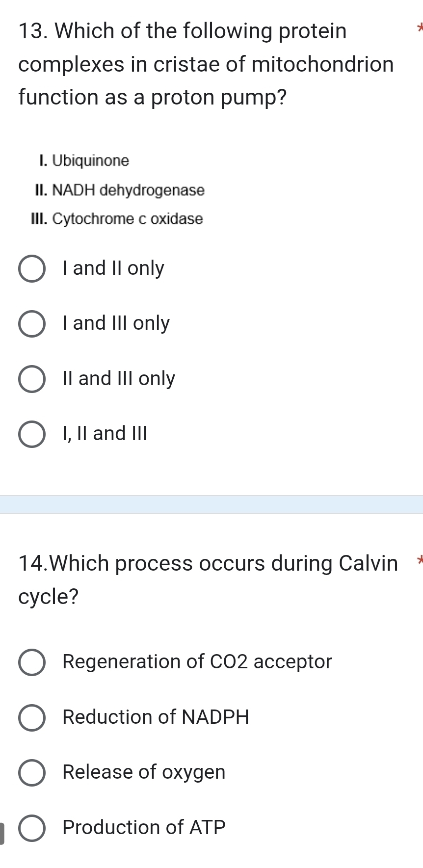
Task: Select the "II and III only" option
Action: tap(32, 378)
